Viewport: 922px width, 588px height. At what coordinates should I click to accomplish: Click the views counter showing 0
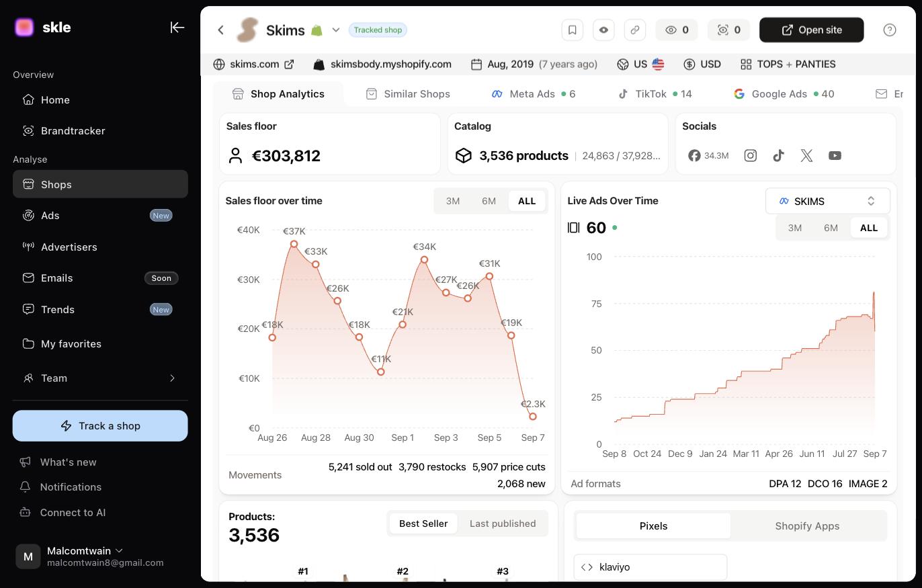coord(677,30)
